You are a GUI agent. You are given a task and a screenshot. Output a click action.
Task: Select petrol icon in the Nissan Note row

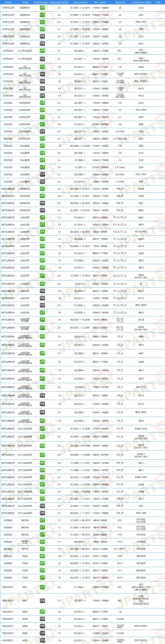[x=42, y=549]
